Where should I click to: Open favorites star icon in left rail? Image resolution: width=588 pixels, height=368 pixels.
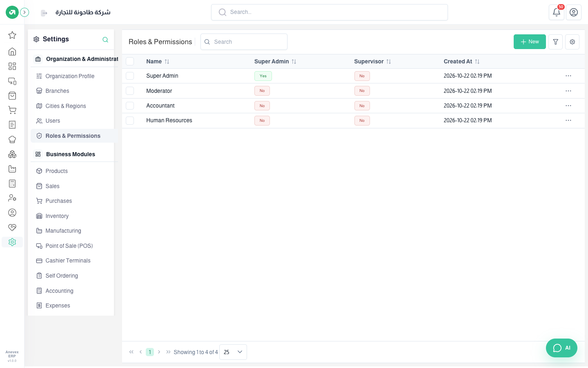[12, 35]
